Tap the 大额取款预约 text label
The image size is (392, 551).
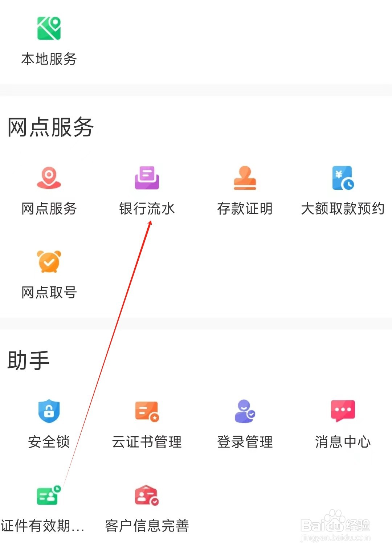(343, 209)
